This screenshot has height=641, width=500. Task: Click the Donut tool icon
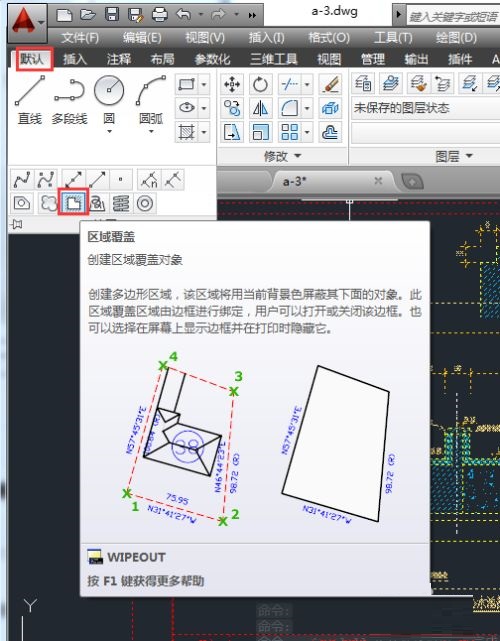click(x=145, y=203)
